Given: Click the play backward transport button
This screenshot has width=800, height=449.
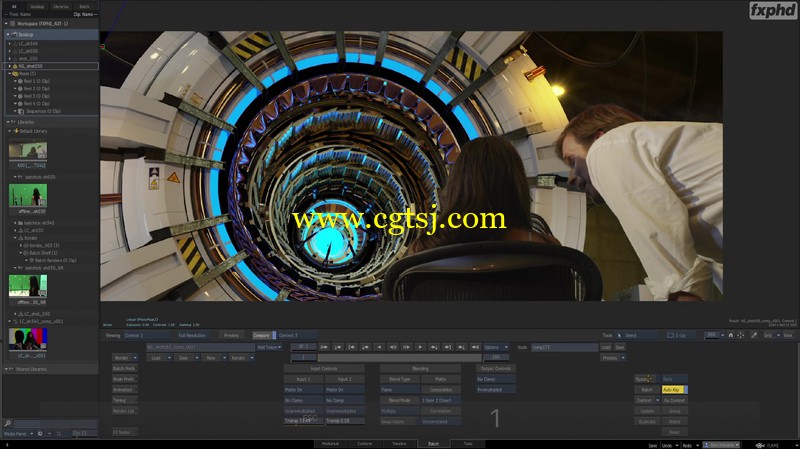Looking at the screenshot, I should (x=379, y=347).
